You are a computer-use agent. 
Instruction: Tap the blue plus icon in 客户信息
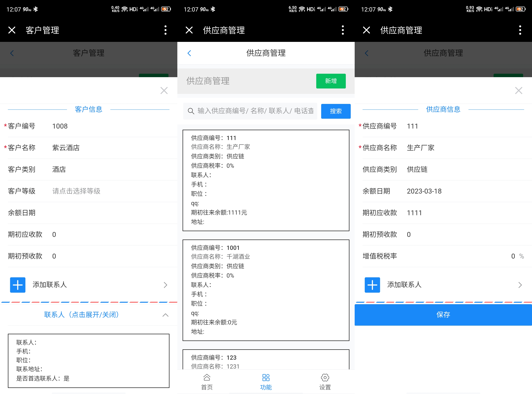[18, 285]
